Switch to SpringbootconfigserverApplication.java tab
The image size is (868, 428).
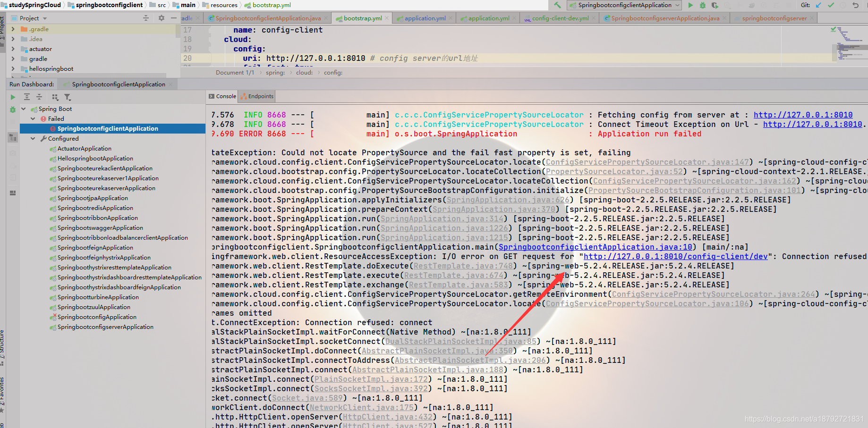pos(665,18)
